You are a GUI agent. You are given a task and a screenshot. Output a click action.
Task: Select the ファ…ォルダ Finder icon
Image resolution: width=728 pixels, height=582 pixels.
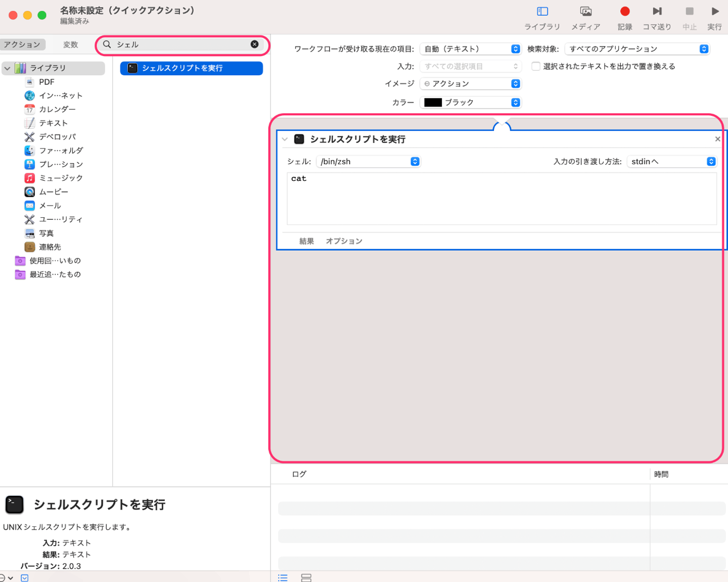30,151
